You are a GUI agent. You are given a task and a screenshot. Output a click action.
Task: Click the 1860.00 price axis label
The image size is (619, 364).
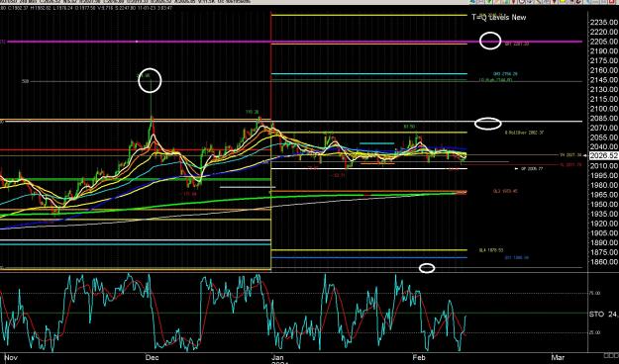604,262
